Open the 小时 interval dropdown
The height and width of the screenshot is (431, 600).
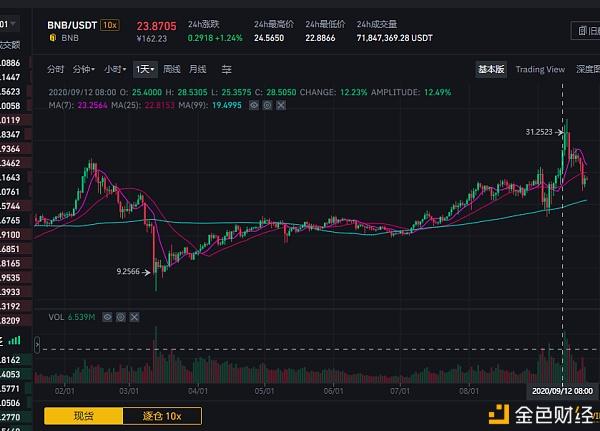click(x=115, y=69)
